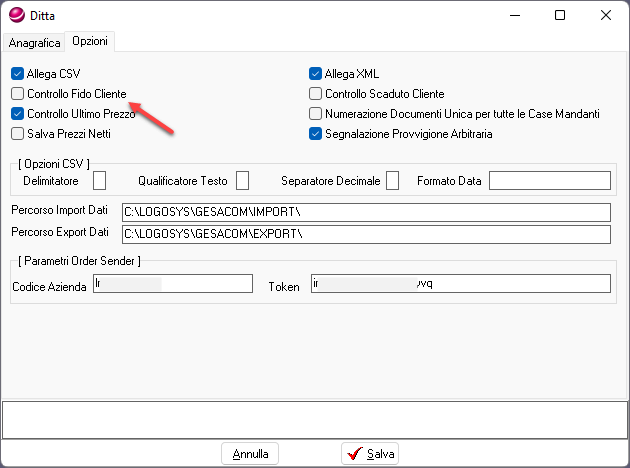Edit the Percorso Import Dati path

364,212
